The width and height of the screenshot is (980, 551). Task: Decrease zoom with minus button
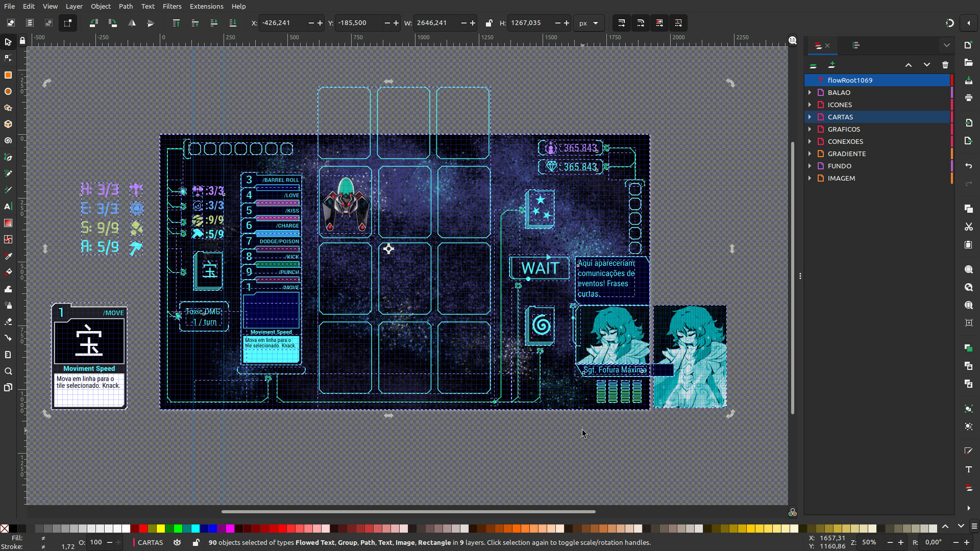pos(890,542)
